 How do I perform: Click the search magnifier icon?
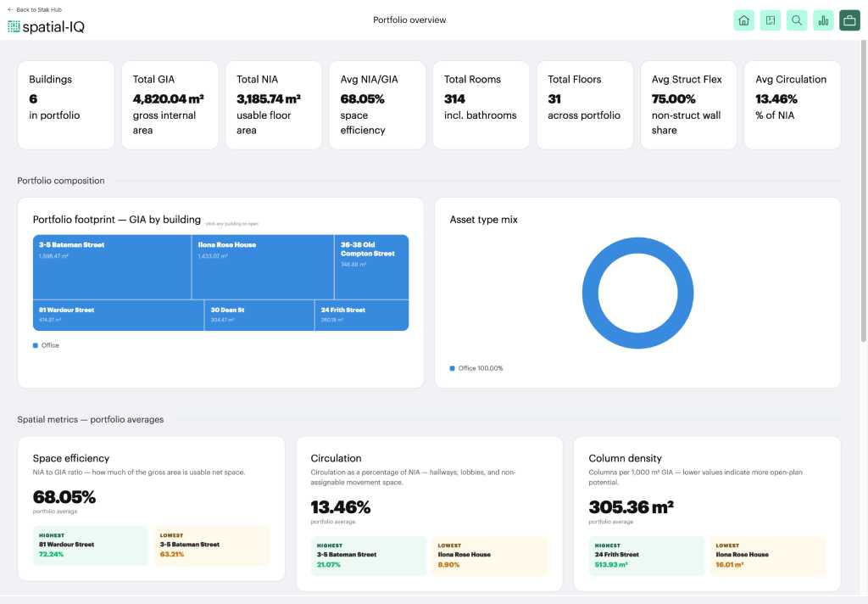tap(797, 20)
